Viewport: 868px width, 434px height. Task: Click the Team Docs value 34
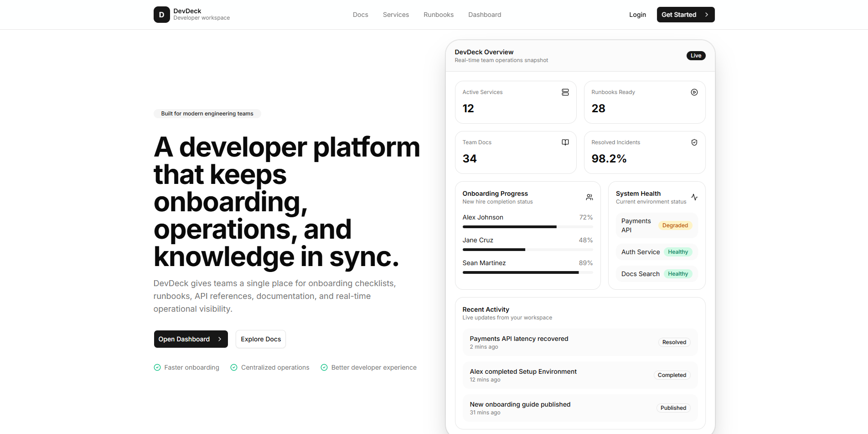tap(470, 159)
